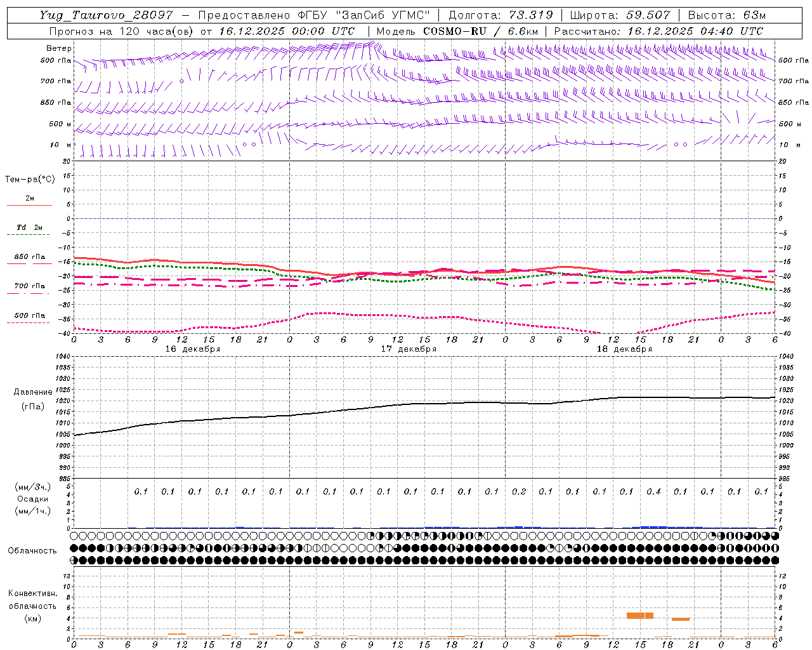Click the station title Yug_Taurovo_28097
Screen dimensions: 812x650
point(106,15)
